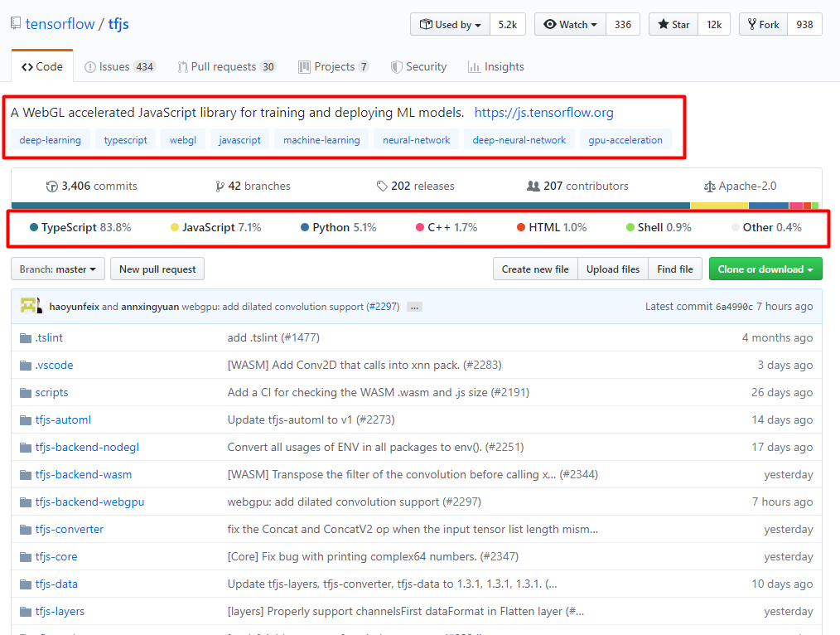Viewport: 840px width, 635px height.
Task: Click the repository book icon beside tensorflow
Action: pos(16,23)
